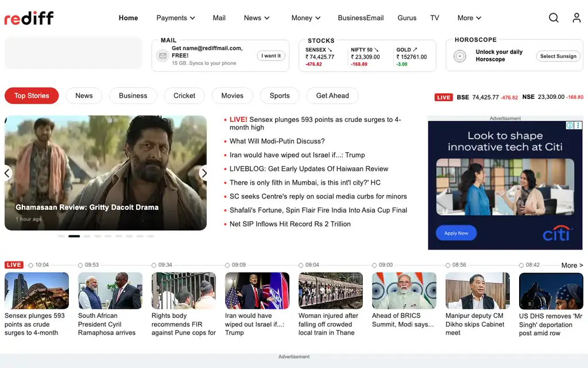Click the LIVE badge above news timeline

coord(14,264)
